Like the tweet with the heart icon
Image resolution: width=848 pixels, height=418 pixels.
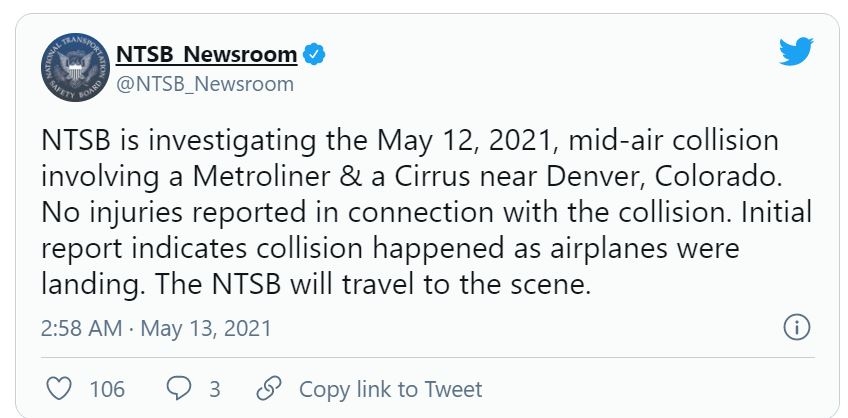(61, 388)
